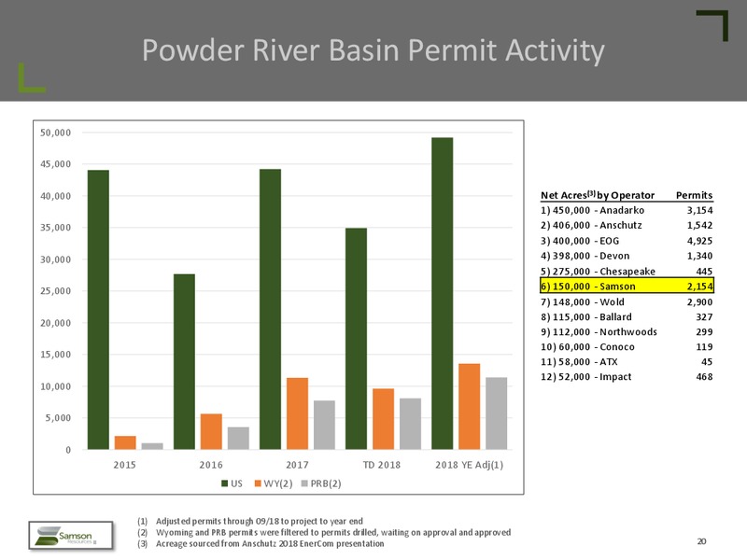
Task: Click the Samson Resources logo
Action: (71, 535)
